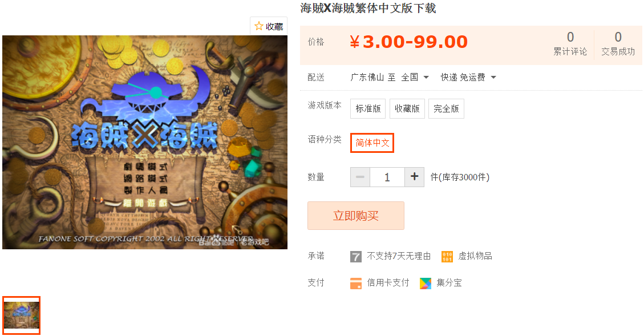Click the virtual goods orange icon

(x=447, y=257)
